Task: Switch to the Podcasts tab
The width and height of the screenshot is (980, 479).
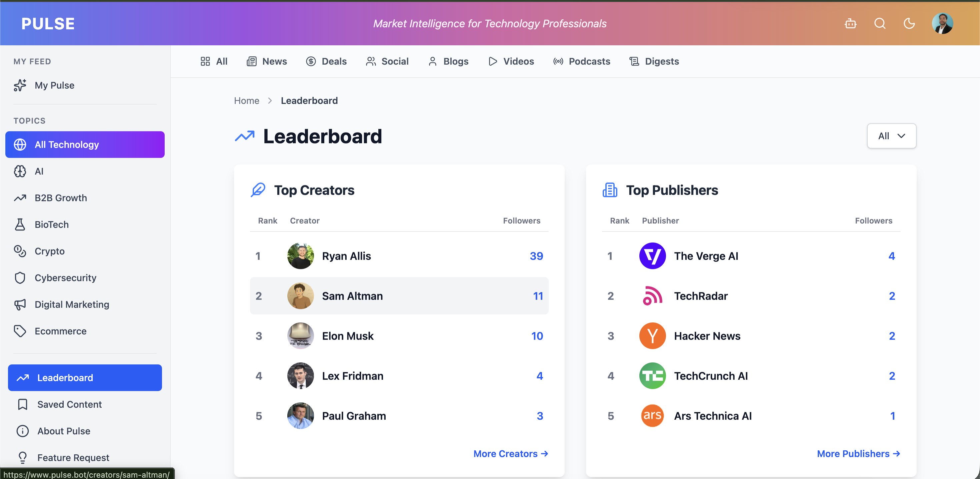Action: [x=582, y=61]
